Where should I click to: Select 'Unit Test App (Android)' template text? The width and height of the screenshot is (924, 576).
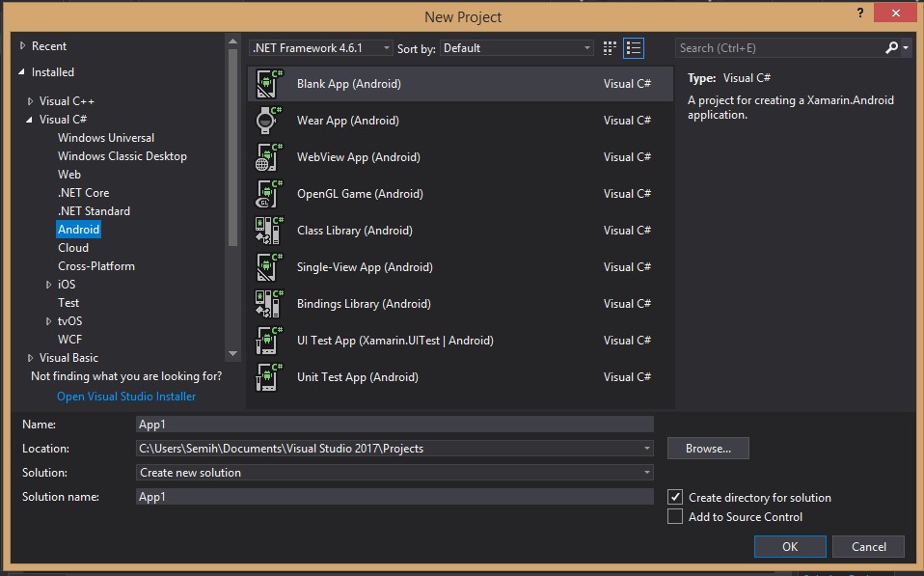tap(357, 376)
